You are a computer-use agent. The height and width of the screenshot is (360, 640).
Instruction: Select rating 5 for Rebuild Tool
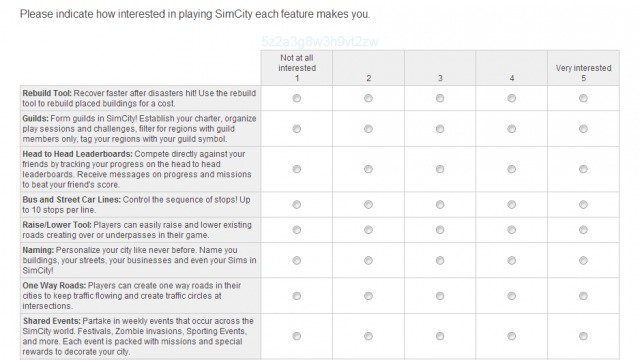click(x=583, y=98)
